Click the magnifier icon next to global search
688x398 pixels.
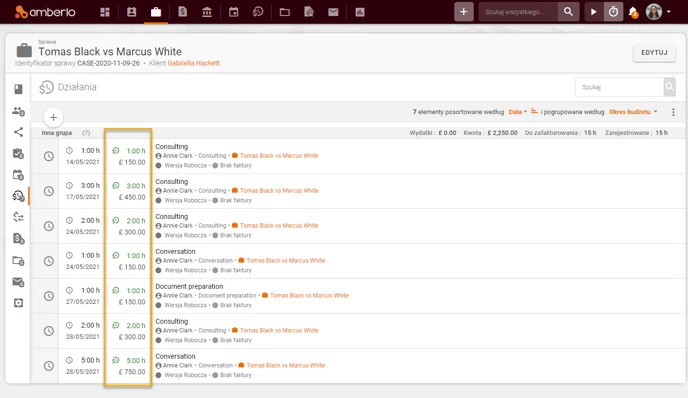point(568,12)
